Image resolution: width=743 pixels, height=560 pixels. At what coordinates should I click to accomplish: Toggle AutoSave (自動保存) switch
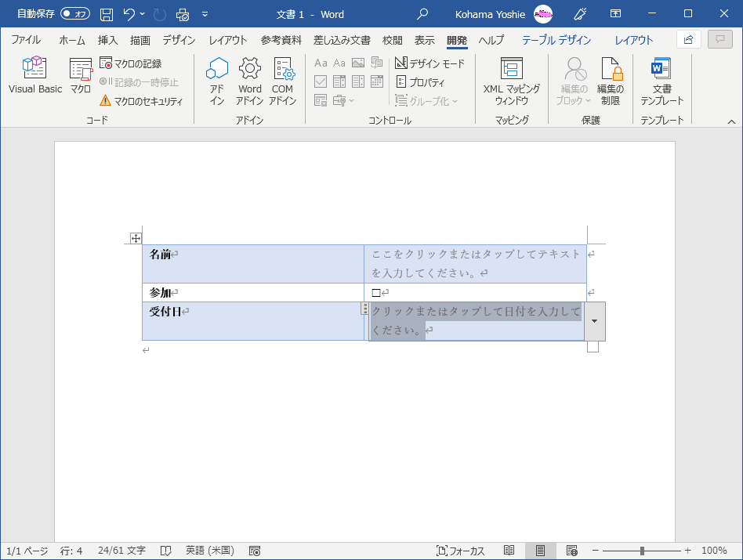point(75,14)
